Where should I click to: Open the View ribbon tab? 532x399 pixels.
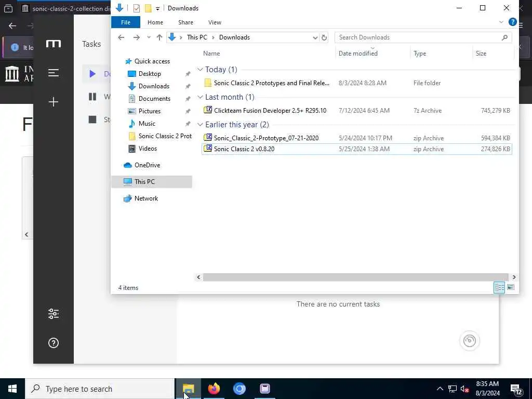(x=215, y=22)
